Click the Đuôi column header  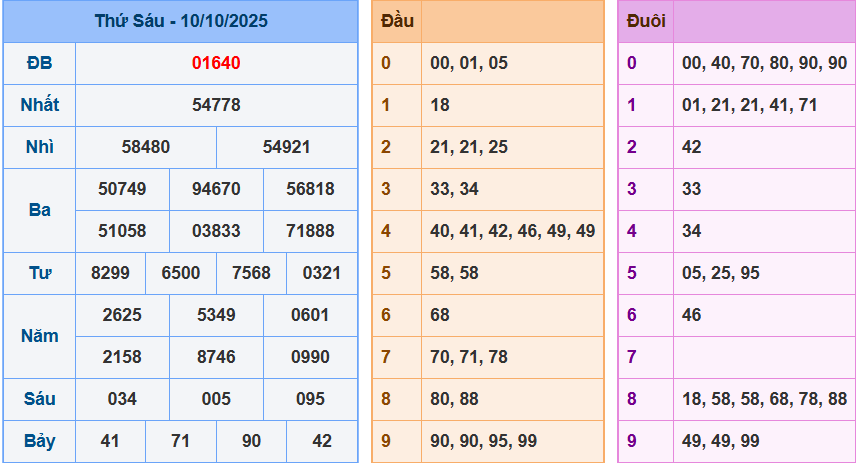(x=646, y=21)
